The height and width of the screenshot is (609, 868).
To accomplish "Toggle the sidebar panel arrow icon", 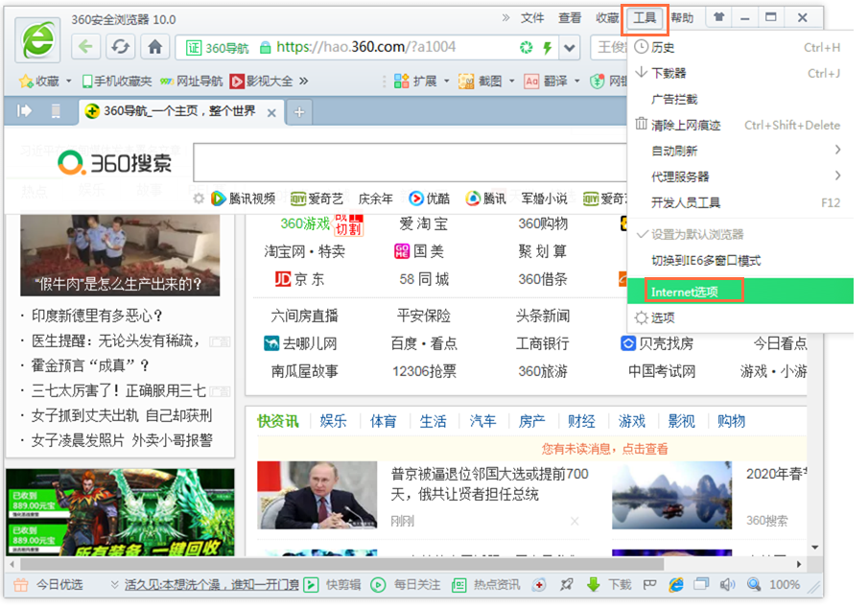I will (24, 110).
